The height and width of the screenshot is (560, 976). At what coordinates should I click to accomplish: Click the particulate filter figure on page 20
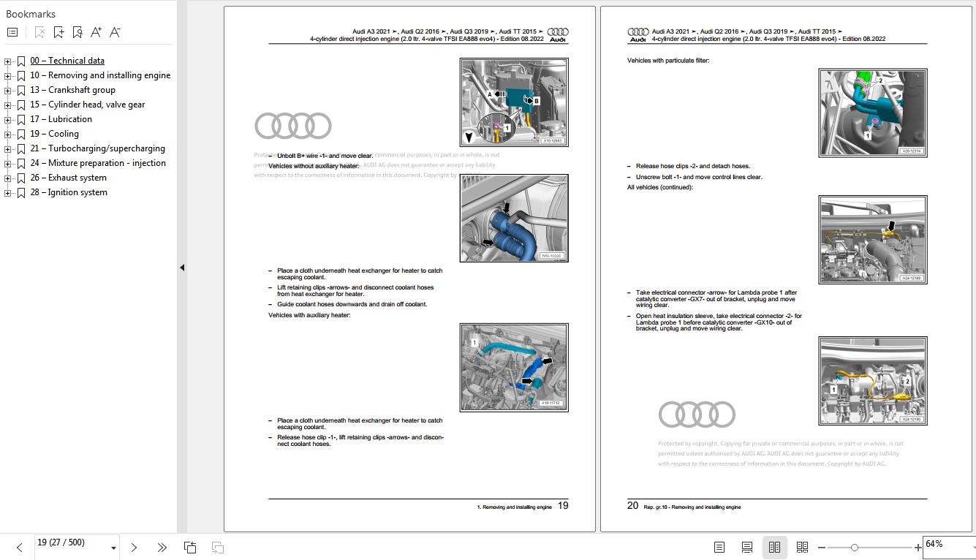coord(873,113)
